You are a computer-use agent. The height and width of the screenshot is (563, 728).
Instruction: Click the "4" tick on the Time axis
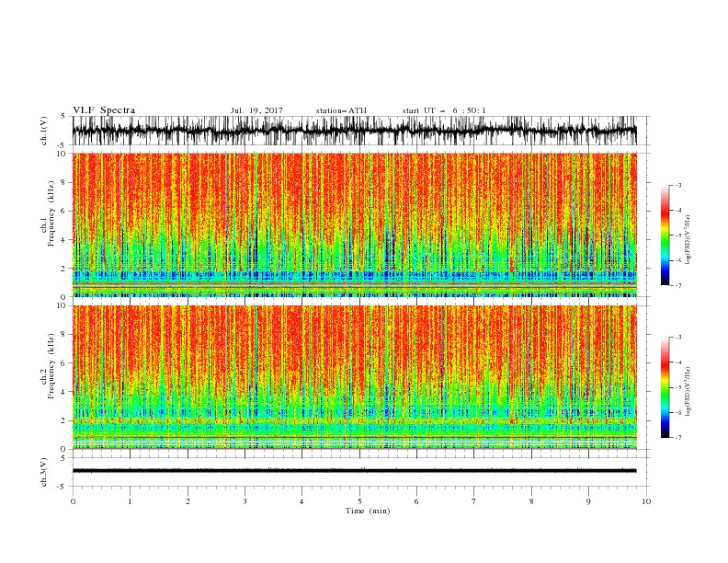[x=302, y=501]
